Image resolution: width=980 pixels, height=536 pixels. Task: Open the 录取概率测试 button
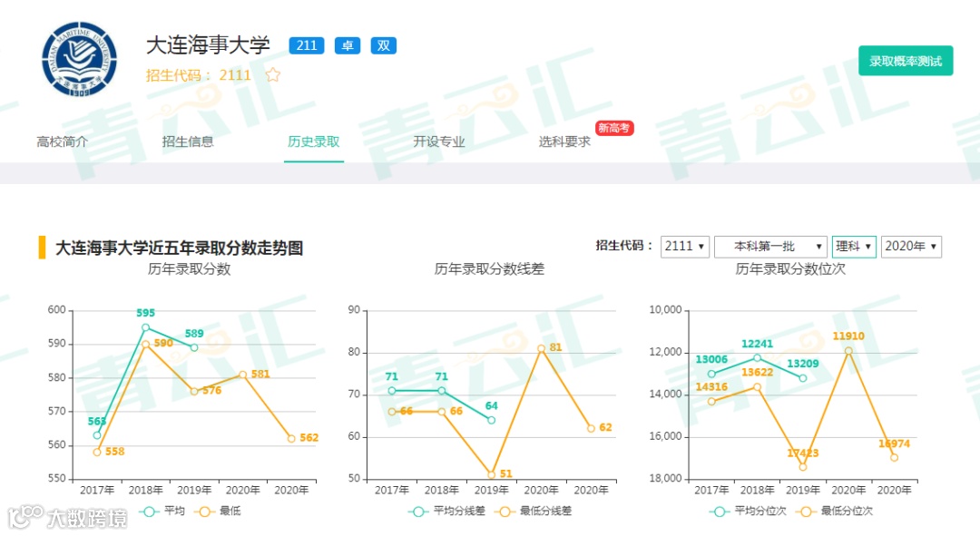click(906, 61)
